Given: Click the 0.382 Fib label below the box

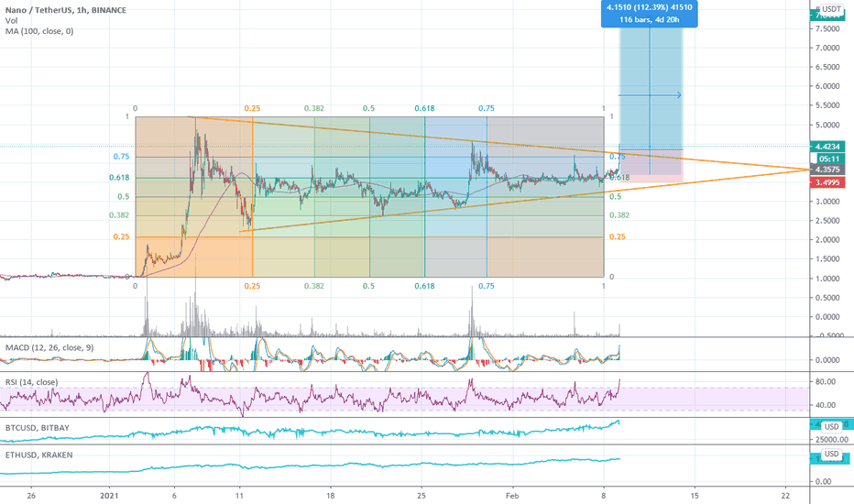Looking at the screenshot, I should 313,286.
